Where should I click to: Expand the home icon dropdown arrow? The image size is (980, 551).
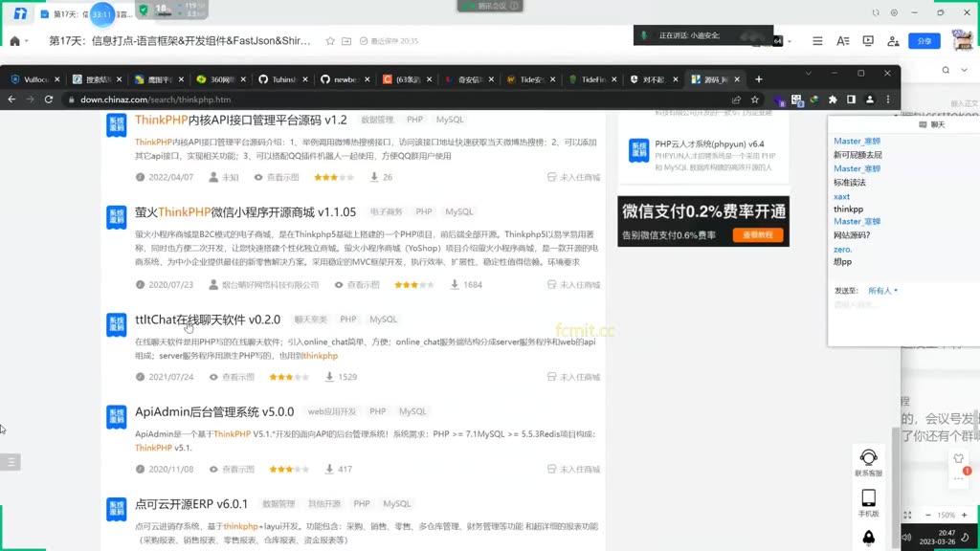click(x=26, y=42)
